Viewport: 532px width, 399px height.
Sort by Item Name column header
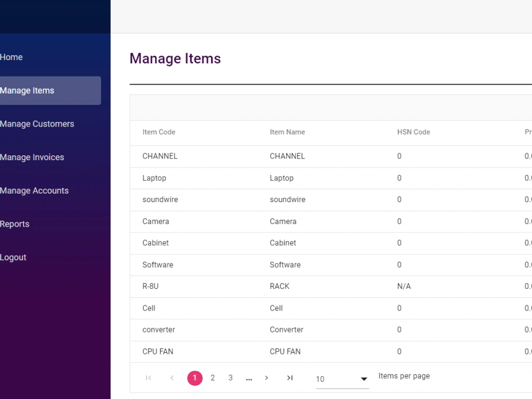tap(287, 132)
